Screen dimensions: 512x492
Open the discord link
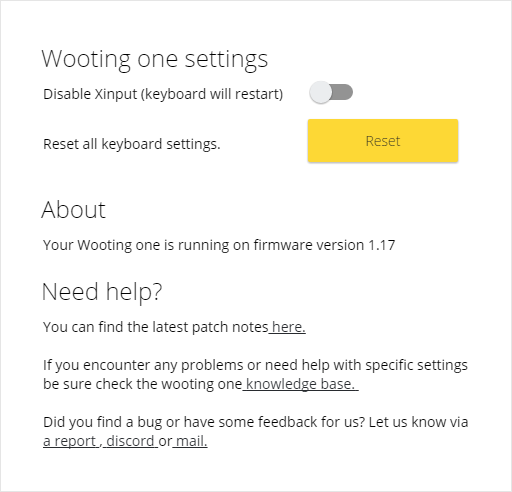click(130, 441)
